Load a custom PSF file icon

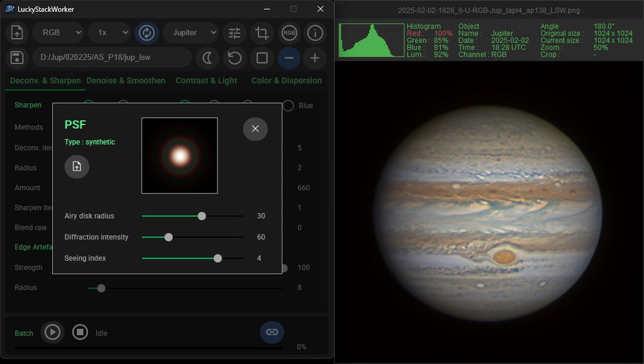click(x=77, y=166)
